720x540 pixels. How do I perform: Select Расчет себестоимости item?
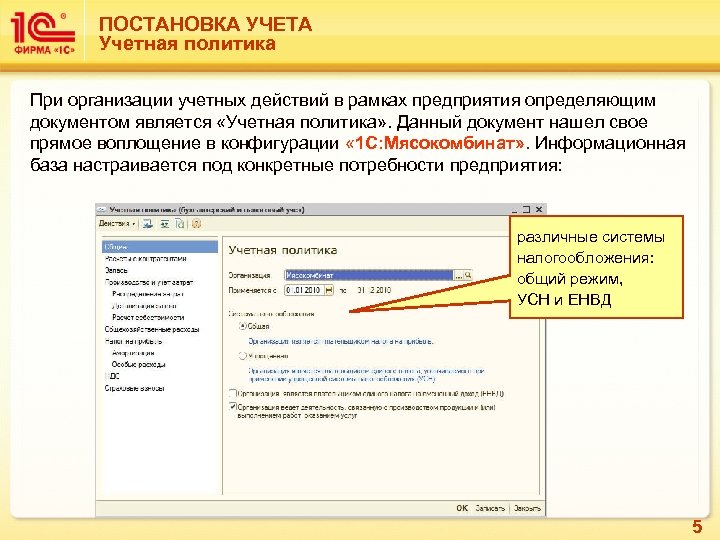(148, 317)
